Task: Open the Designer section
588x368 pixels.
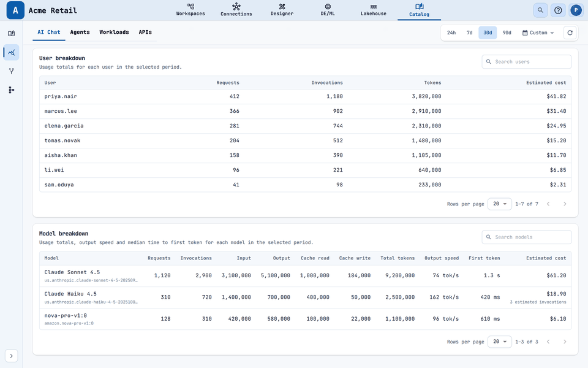Action: 282,10
